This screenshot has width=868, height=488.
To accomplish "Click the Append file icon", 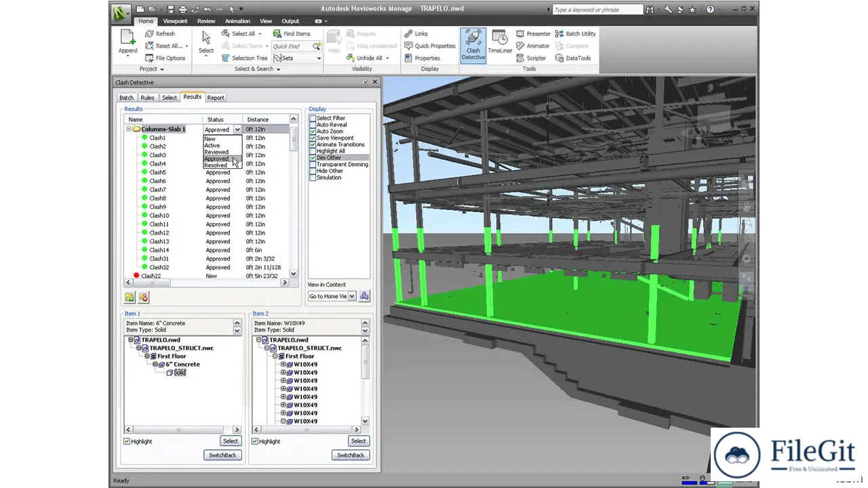I will [127, 37].
